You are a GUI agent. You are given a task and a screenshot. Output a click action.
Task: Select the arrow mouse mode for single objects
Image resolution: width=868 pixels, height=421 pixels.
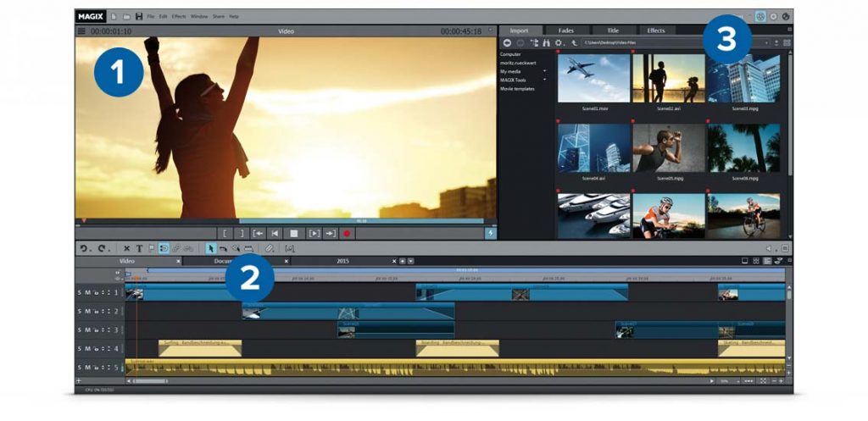(x=211, y=249)
